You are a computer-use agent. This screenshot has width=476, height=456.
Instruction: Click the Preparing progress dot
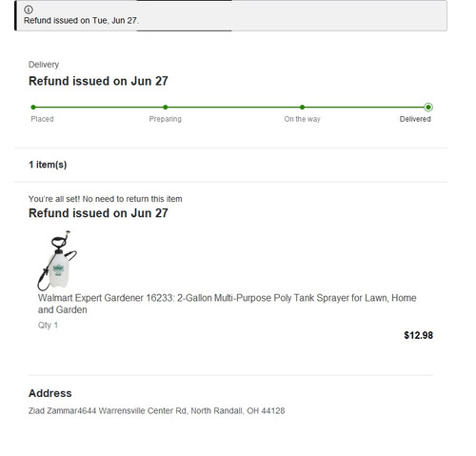pos(166,108)
